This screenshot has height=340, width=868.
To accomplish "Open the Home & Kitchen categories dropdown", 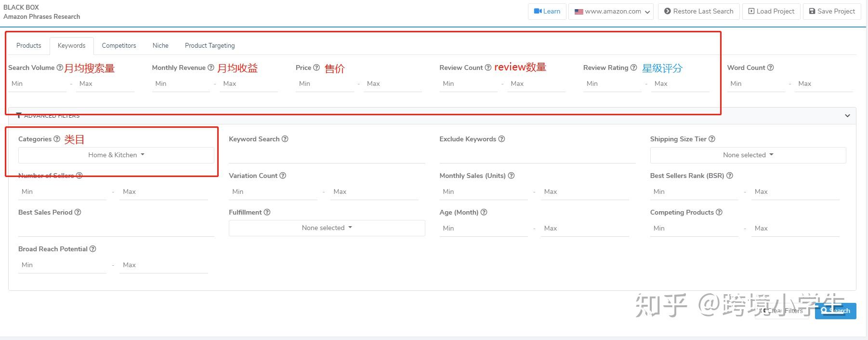I will pyautogui.click(x=116, y=155).
